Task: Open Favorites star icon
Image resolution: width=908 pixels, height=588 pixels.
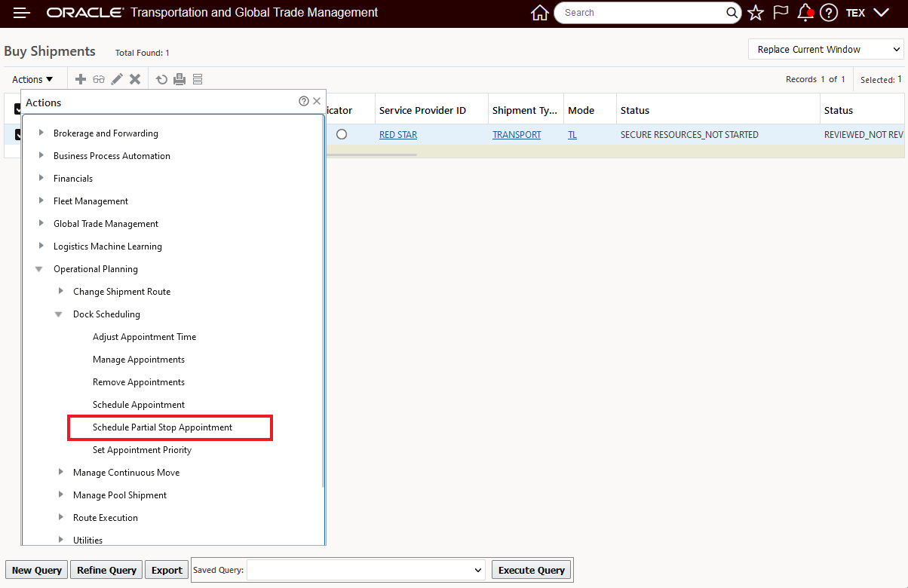Action: (756, 13)
